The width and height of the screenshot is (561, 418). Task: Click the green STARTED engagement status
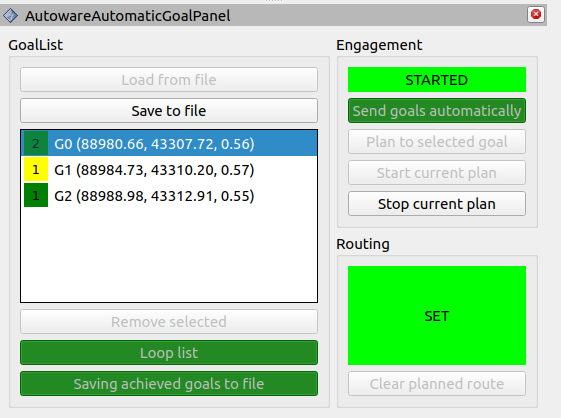pyautogui.click(x=437, y=79)
